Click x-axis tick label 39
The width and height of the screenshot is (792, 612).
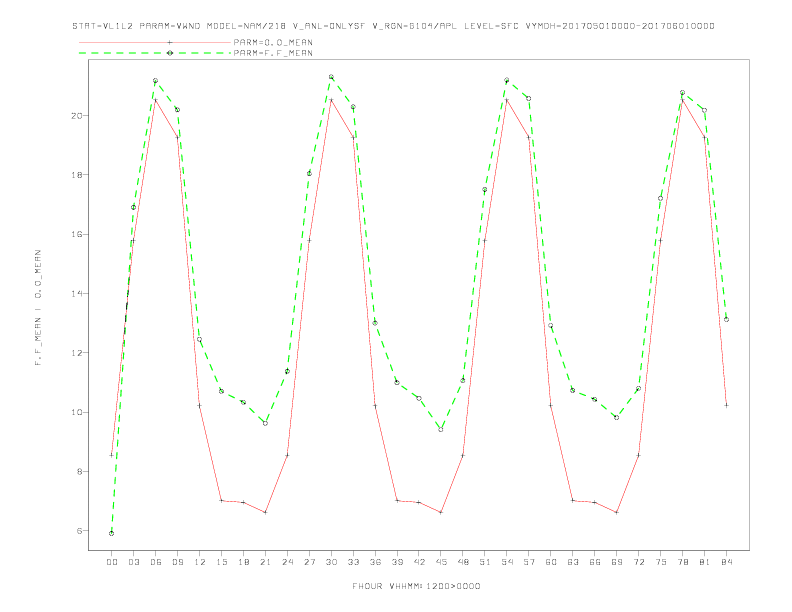397,562
